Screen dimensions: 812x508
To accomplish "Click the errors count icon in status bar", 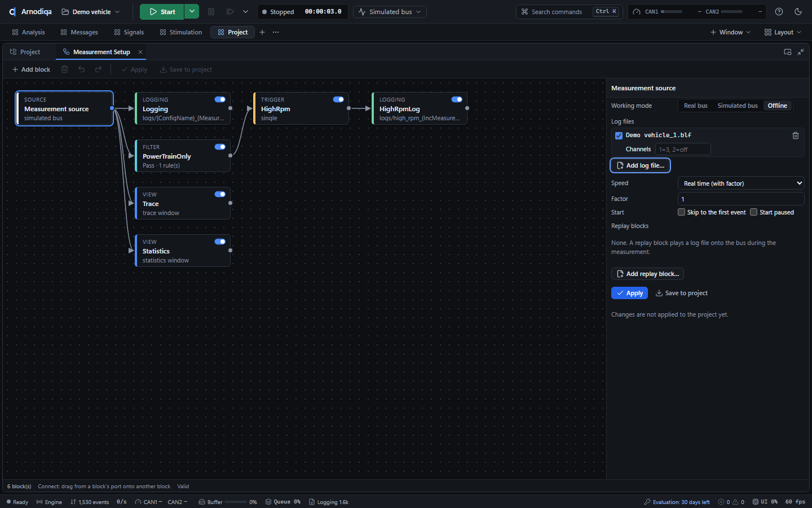I will [x=721, y=502].
